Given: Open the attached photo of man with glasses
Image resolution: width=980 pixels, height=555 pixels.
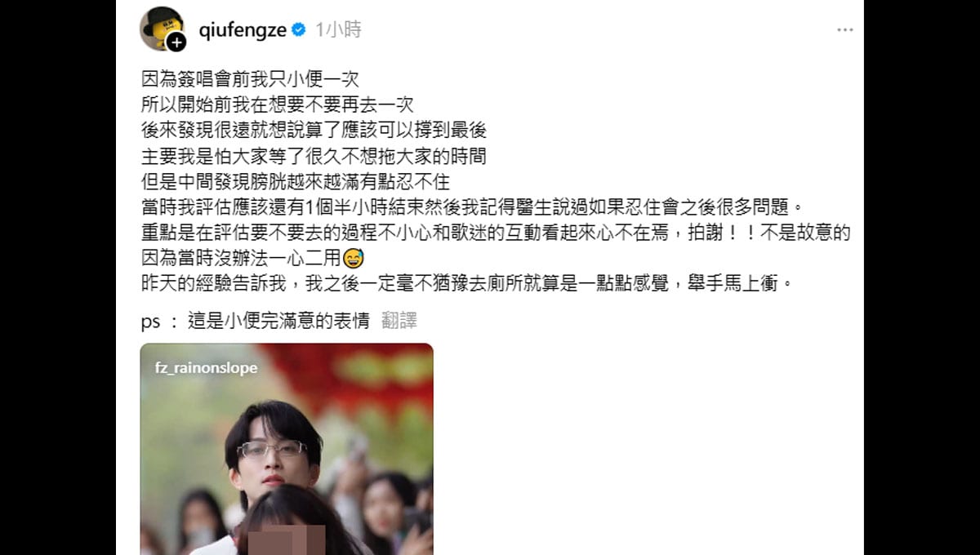Looking at the screenshot, I should tap(287, 449).
